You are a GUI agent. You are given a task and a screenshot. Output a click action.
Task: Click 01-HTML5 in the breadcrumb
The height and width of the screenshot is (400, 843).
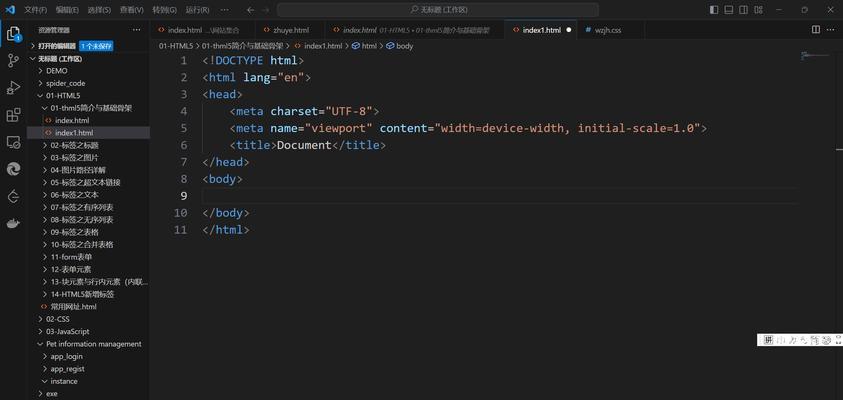click(175, 46)
